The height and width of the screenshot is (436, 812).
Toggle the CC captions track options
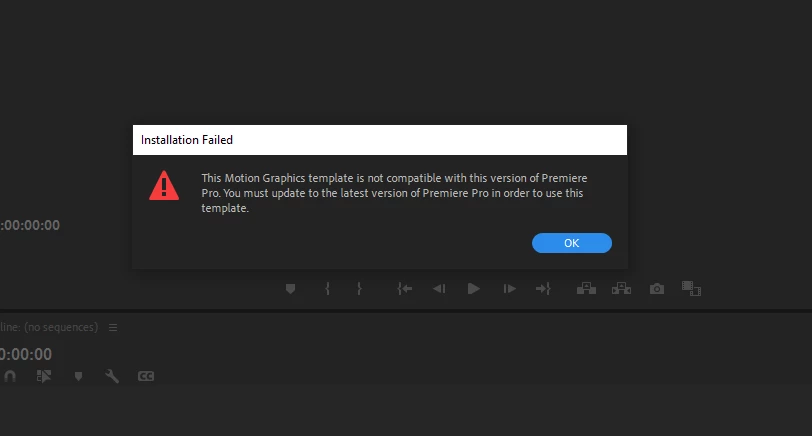[146, 376]
